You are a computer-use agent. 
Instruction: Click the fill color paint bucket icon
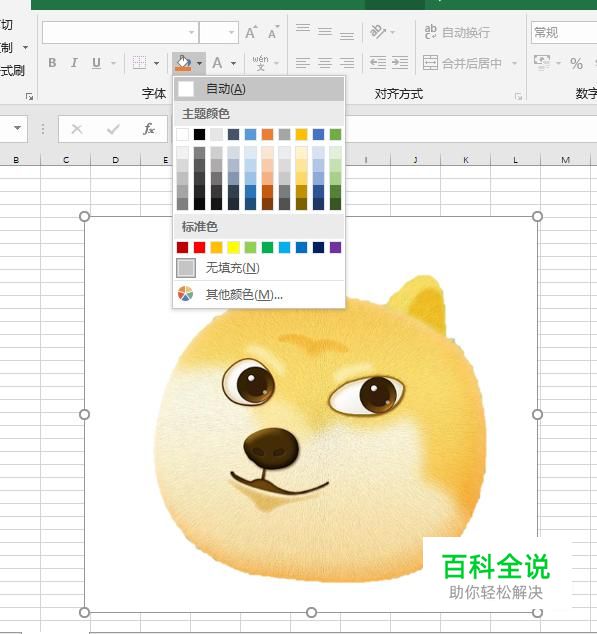183,63
